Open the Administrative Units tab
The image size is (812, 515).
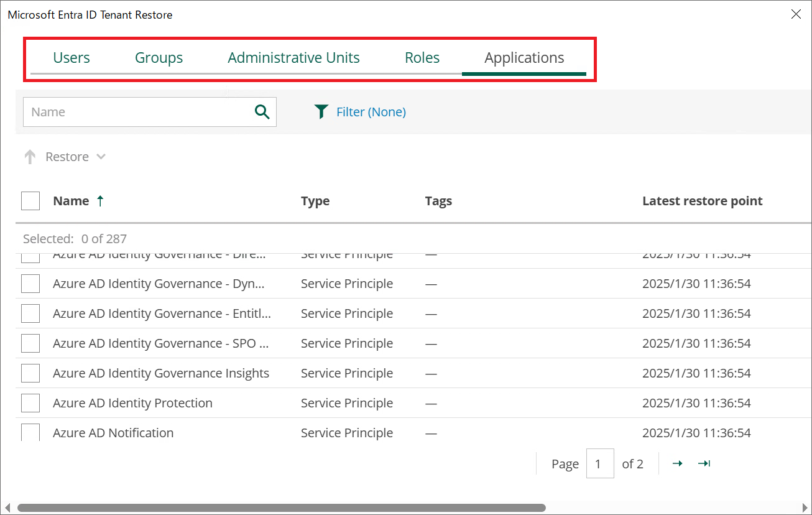294,58
